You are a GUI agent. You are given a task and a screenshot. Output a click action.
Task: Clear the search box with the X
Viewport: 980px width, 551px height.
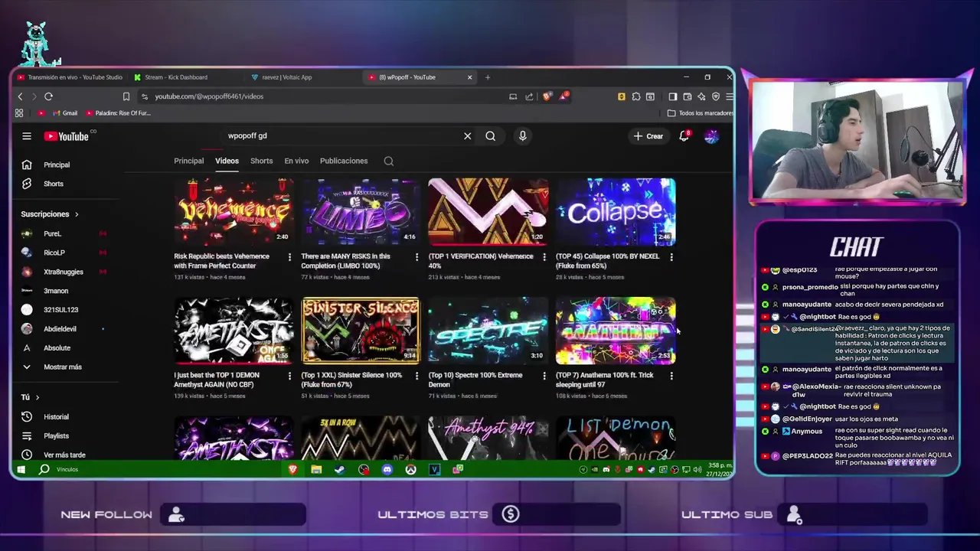tap(467, 136)
